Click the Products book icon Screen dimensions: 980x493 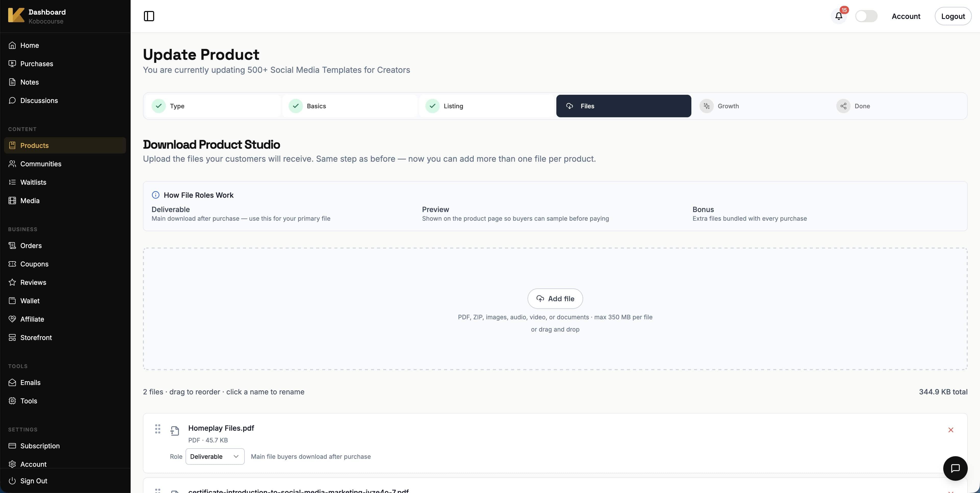pos(12,145)
